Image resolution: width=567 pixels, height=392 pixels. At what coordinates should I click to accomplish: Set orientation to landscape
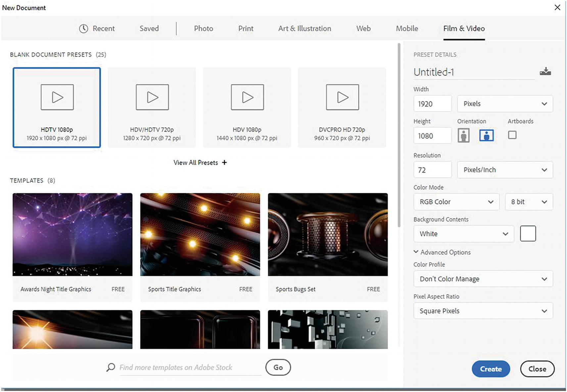486,135
